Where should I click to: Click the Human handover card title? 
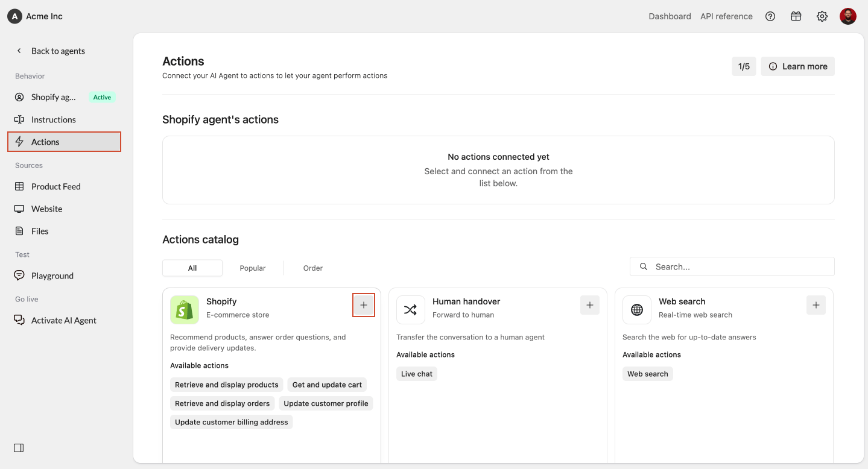[x=466, y=301]
